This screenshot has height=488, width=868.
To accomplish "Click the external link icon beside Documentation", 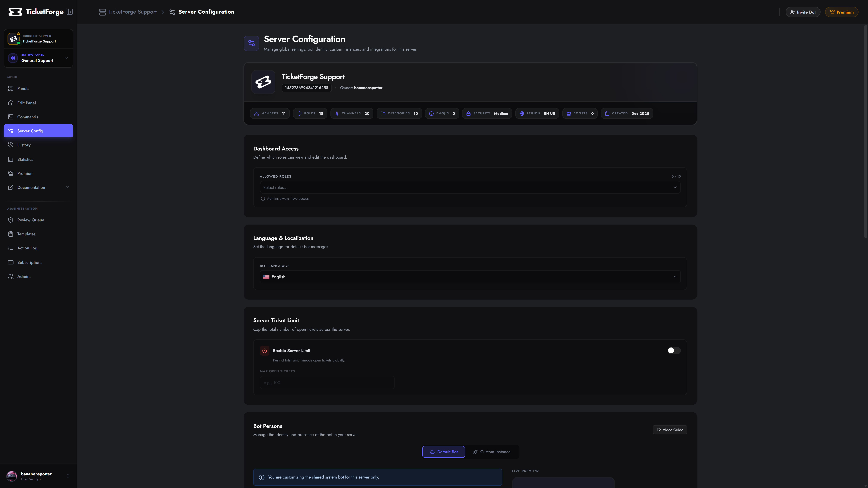I will click(x=67, y=188).
